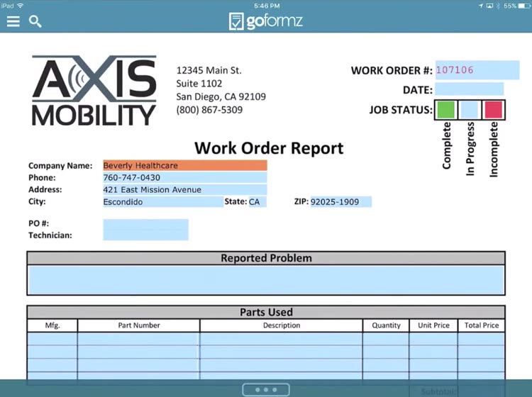Select the green Complete status box
Screen dimensions: 532x397
click(x=446, y=110)
